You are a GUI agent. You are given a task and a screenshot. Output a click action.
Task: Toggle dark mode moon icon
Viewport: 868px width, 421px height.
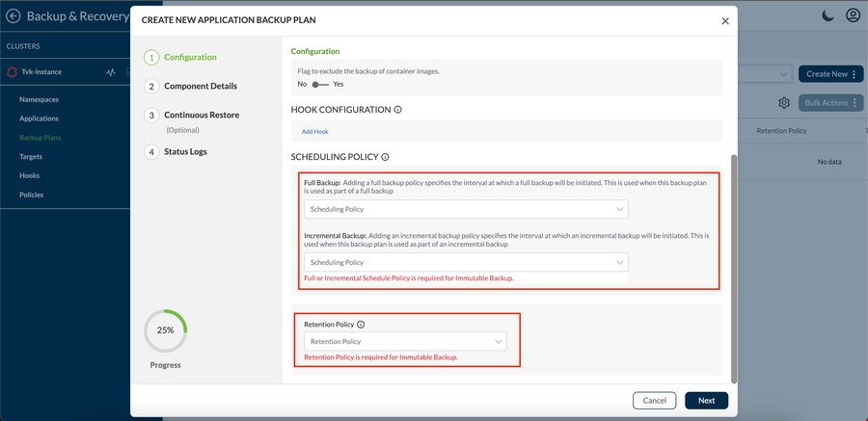[x=828, y=15]
